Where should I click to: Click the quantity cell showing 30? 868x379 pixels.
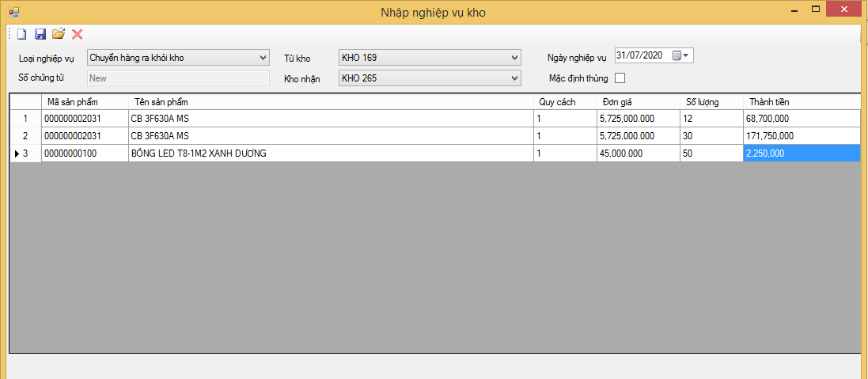(x=711, y=136)
